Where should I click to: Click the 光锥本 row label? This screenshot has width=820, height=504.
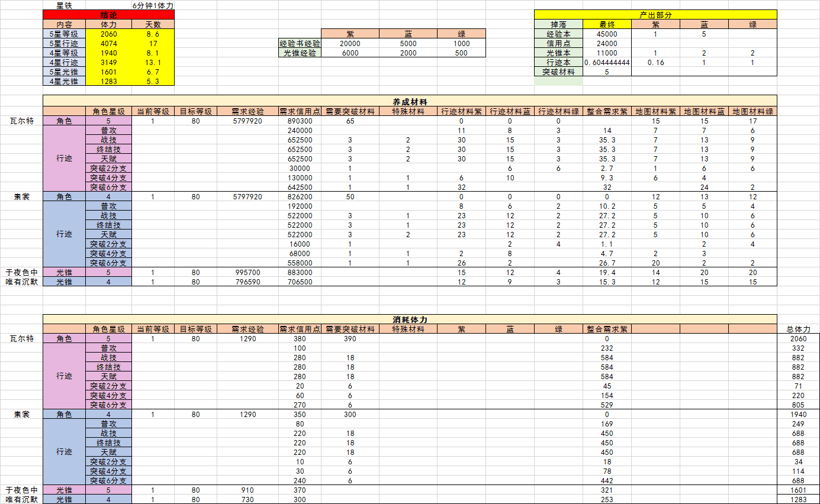click(x=558, y=53)
